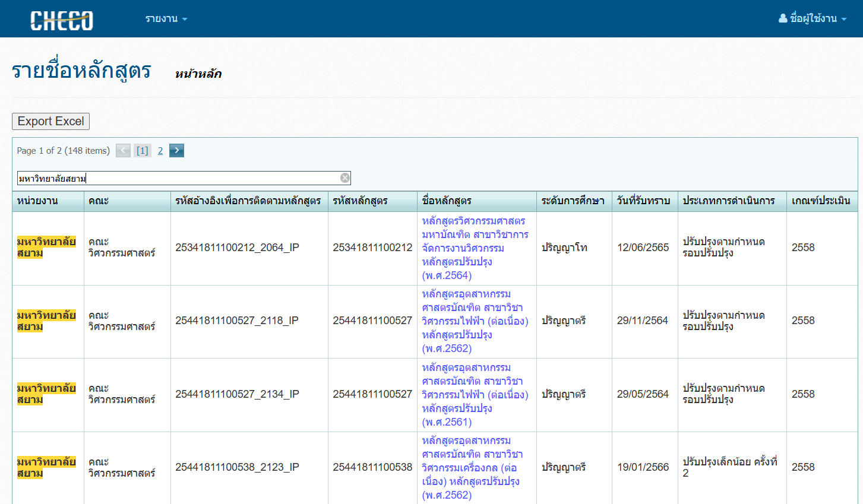This screenshot has width=863, height=504.
Task: Sort by เกณฑ์ประเมิน column header
Action: click(x=822, y=201)
